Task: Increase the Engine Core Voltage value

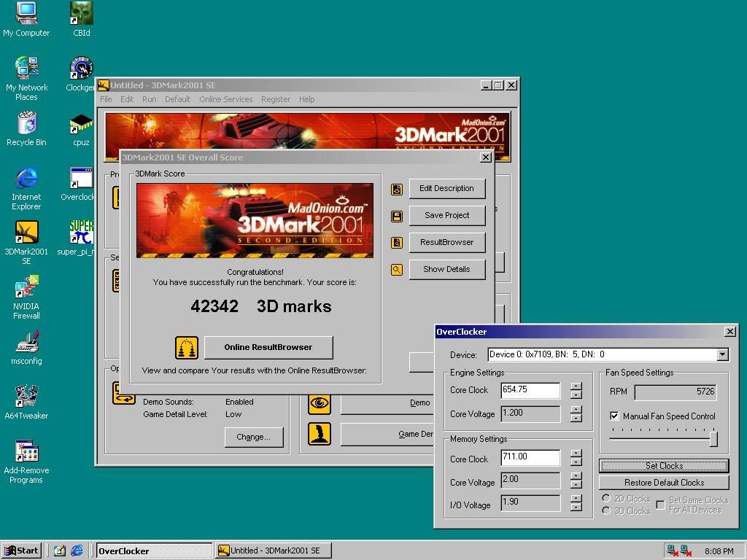Action: click(x=576, y=410)
